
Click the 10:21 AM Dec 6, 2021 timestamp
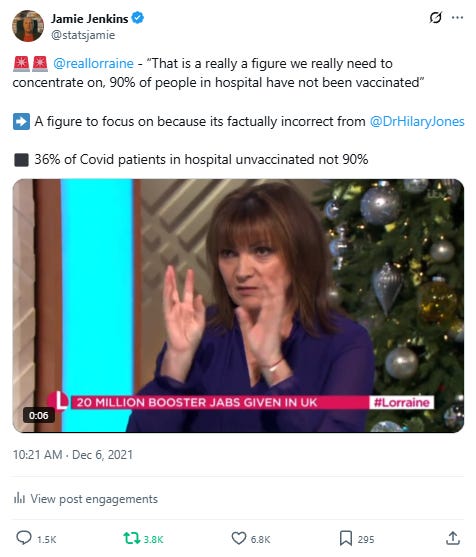pyautogui.click(x=73, y=455)
